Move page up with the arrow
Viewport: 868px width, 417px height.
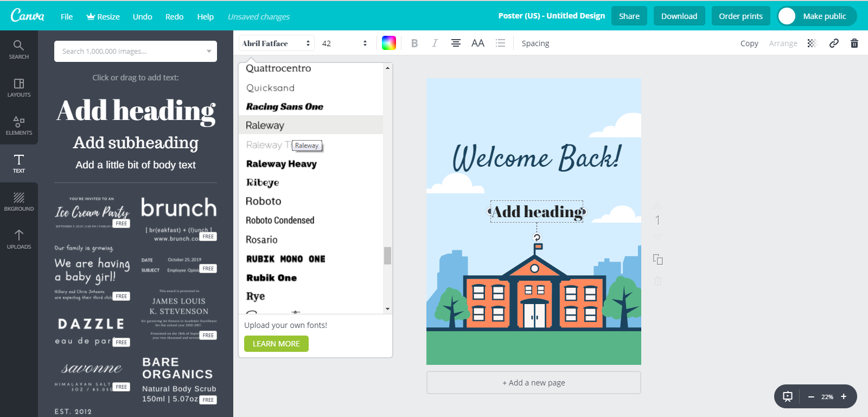pos(658,205)
